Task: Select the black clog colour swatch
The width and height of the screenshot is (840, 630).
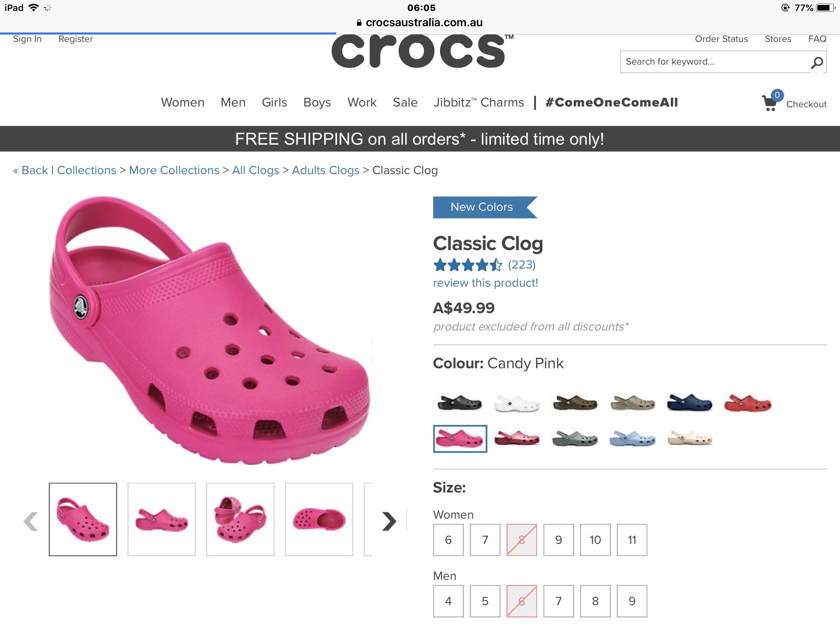Action: (x=460, y=403)
